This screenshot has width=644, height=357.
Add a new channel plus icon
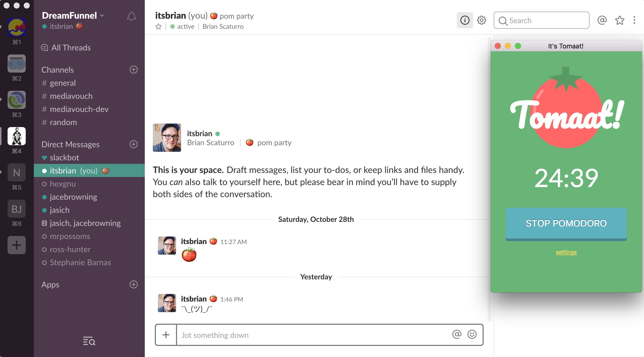(133, 70)
